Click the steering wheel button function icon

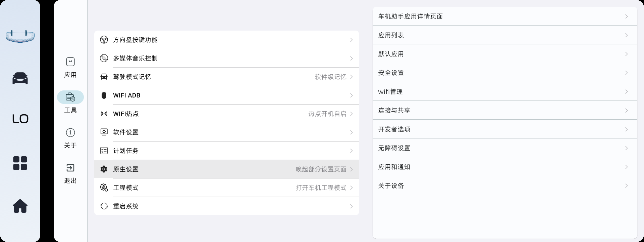tap(104, 40)
